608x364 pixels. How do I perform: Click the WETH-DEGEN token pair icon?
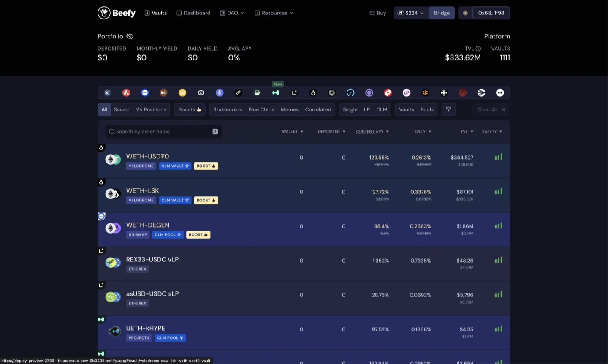click(x=113, y=228)
